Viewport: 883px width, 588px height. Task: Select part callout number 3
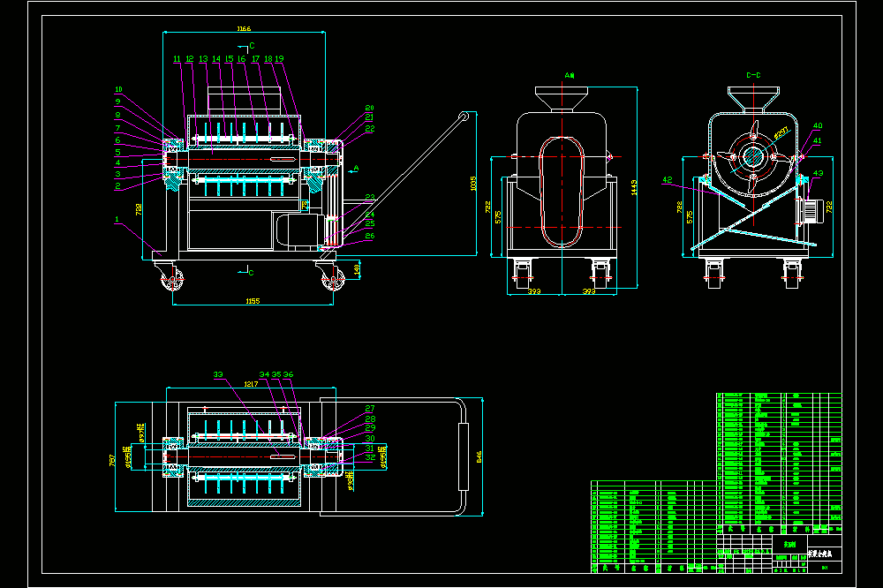[x=117, y=174]
